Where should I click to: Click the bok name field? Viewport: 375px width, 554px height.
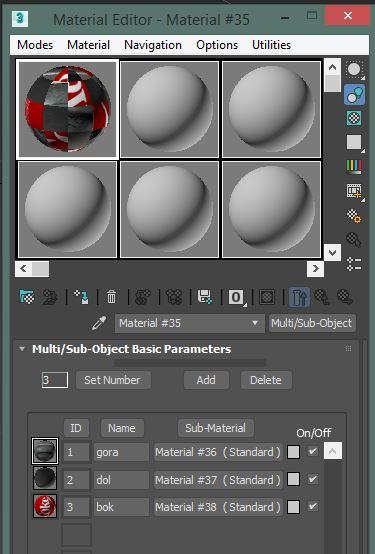[121, 507]
